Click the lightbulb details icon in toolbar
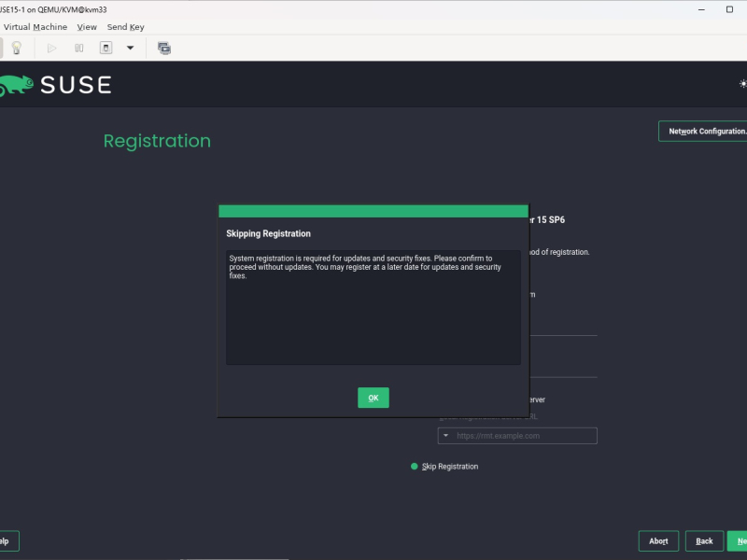This screenshot has height=560, width=747. tap(17, 48)
